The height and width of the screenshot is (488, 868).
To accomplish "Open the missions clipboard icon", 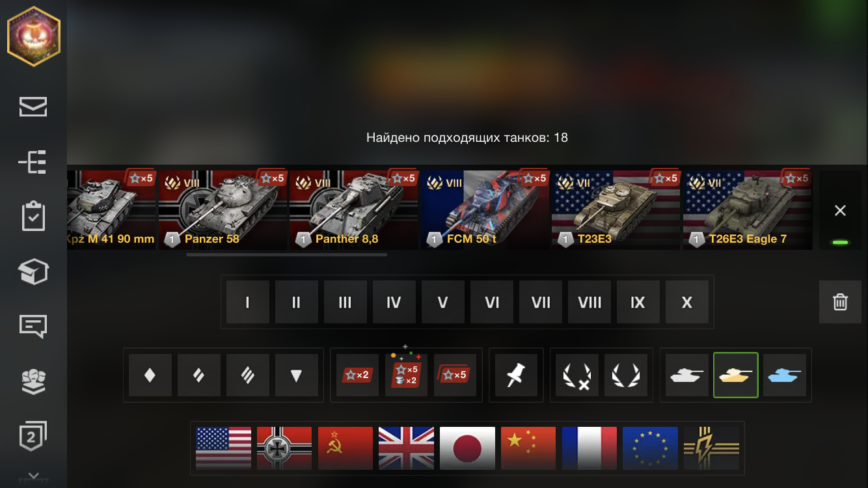I will pyautogui.click(x=33, y=217).
